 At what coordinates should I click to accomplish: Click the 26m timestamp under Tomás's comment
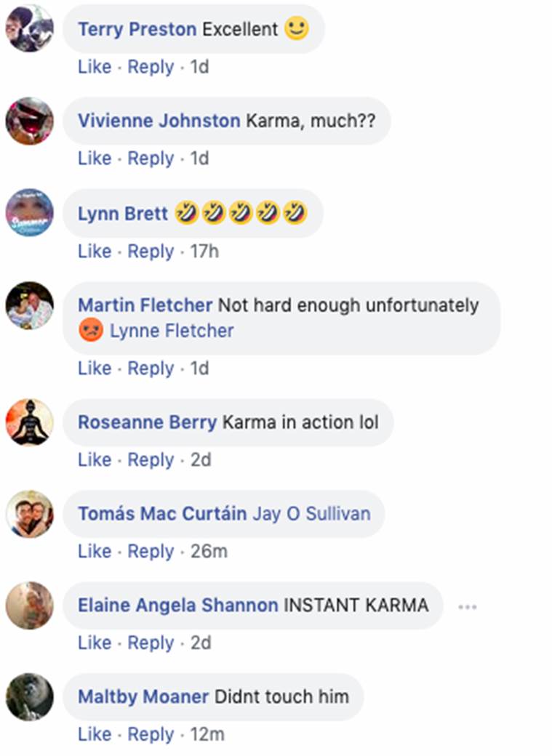[x=209, y=551]
